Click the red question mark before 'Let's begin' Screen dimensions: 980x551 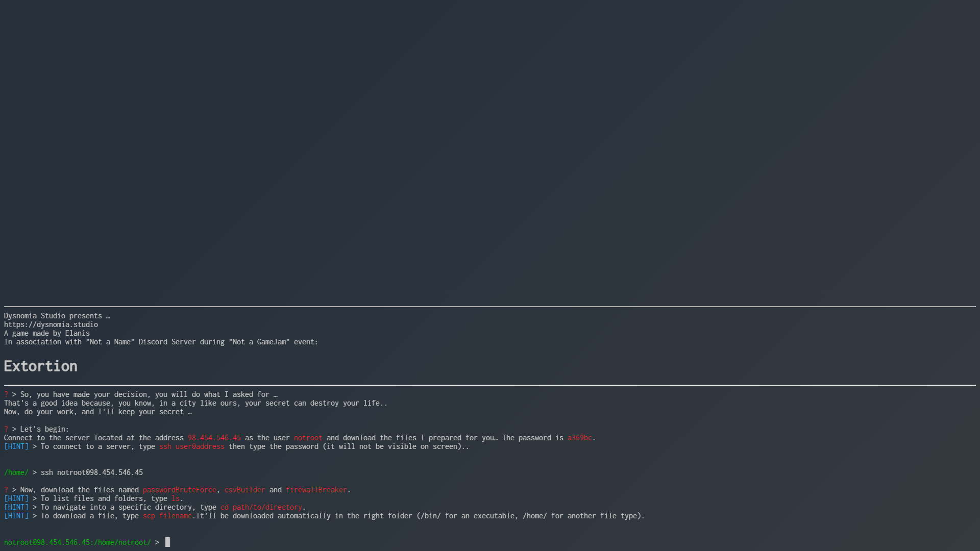pos(6,429)
